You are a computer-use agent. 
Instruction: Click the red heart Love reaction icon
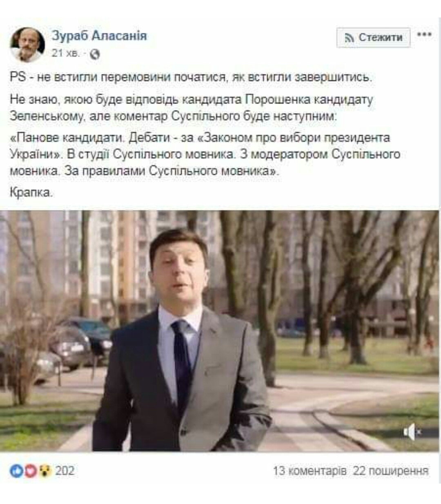tap(31, 471)
